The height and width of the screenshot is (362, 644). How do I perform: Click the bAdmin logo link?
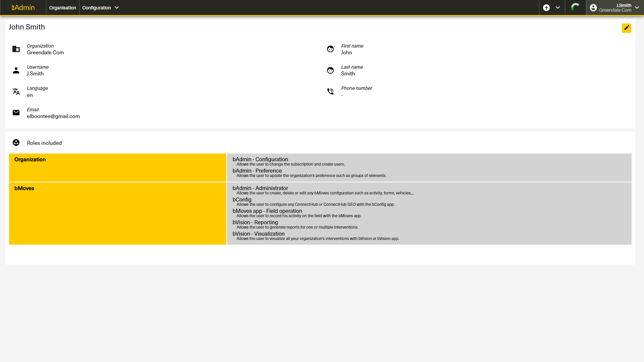click(23, 8)
